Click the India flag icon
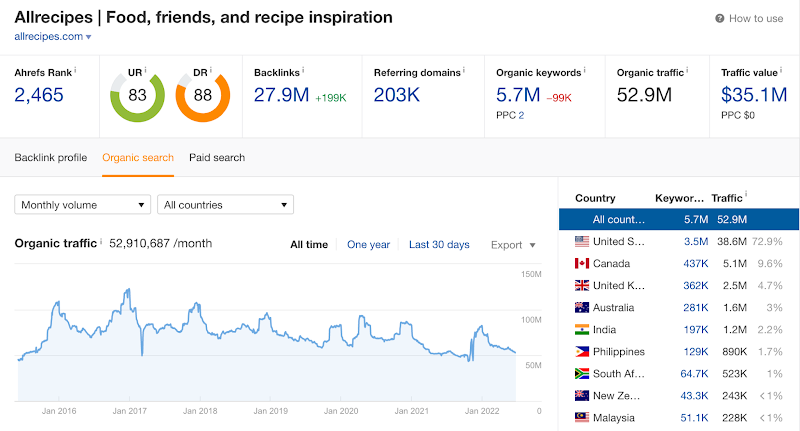This screenshot has height=431, width=800. [x=582, y=329]
